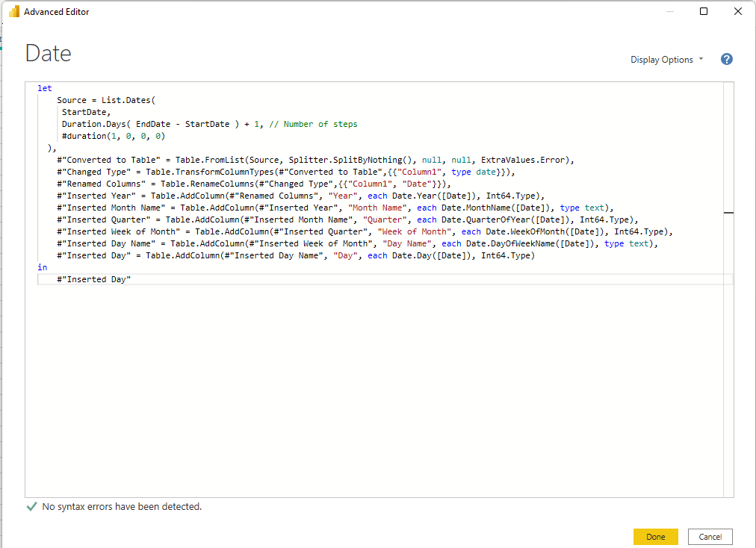756x548 pixels.
Task: Click the vertical scrollbar marker in editor
Action: pyautogui.click(x=728, y=213)
